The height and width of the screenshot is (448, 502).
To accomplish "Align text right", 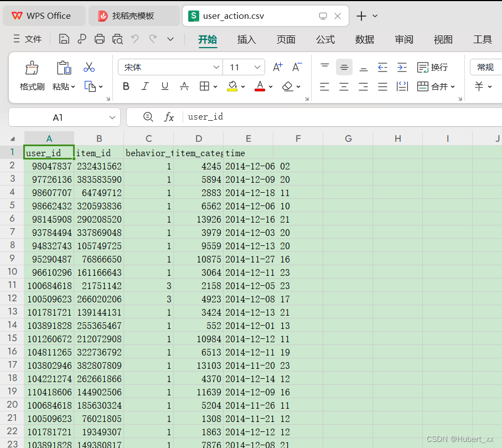I will [363, 86].
